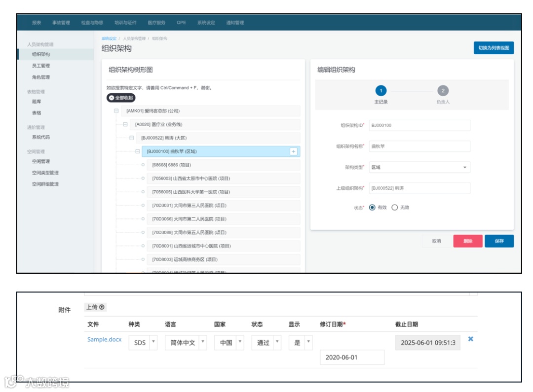This screenshot has height=392, width=533.
Task: Click the 组织架构名称 field 曲秋苹
Action: click(420, 146)
